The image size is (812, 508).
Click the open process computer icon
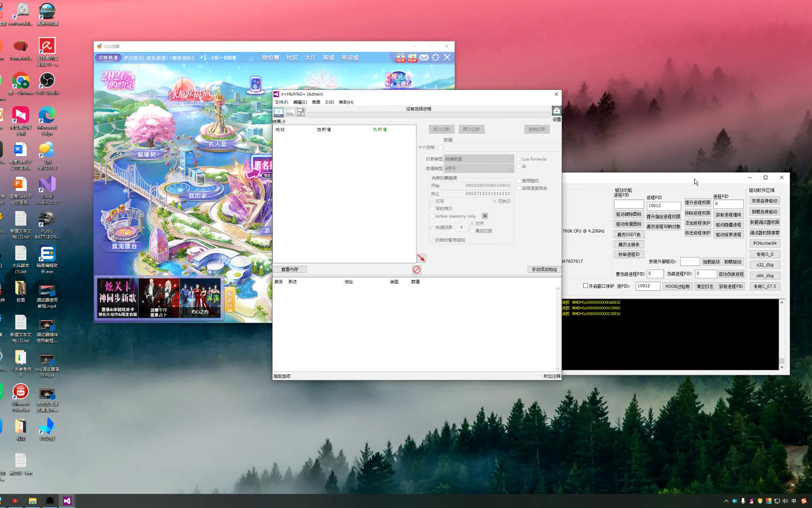[x=279, y=112]
